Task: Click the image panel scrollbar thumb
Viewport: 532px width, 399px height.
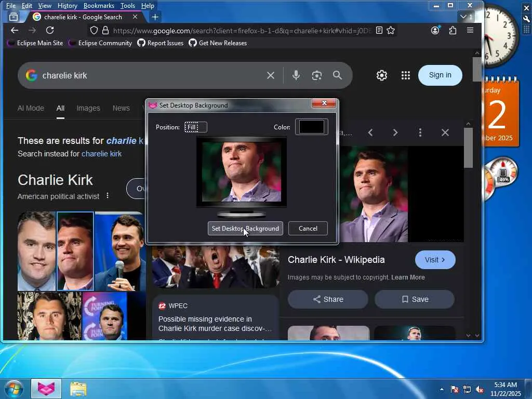Action: click(x=468, y=148)
